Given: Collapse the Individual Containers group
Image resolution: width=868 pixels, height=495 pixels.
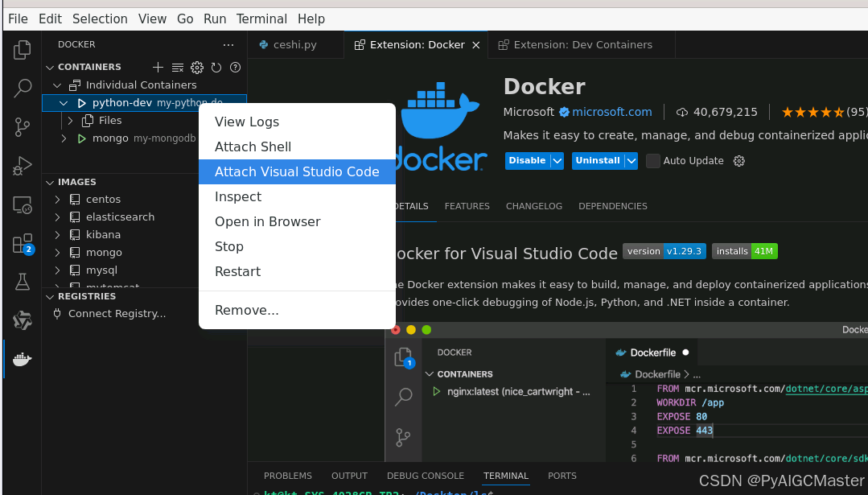Looking at the screenshot, I should coord(57,85).
